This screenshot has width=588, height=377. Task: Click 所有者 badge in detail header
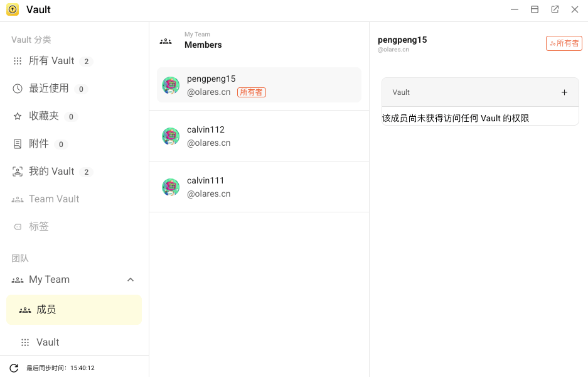click(564, 43)
